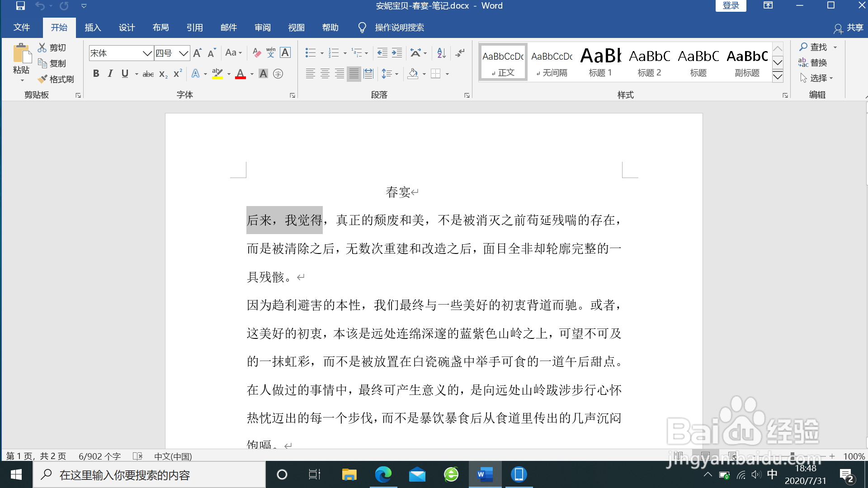The height and width of the screenshot is (488, 868).
Task: Click the Clear Formatting eraser icon
Action: click(x=257, y=53)
